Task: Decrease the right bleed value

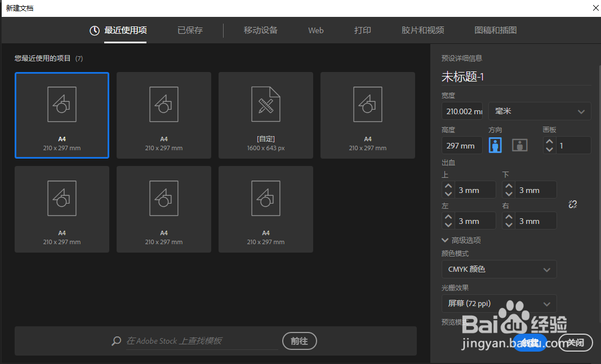Action: [x=509, y=225]
